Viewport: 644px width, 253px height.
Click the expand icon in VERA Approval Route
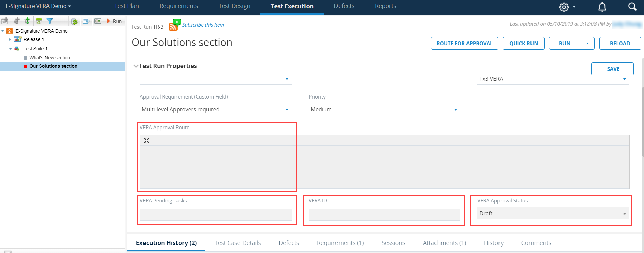tap(147, 141)
